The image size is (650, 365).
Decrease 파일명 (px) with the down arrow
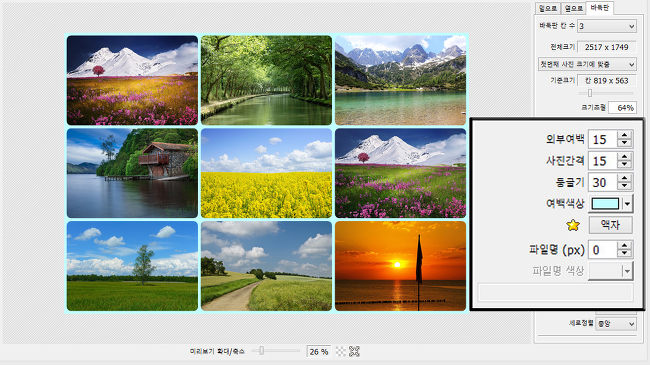tap(624, 254)
